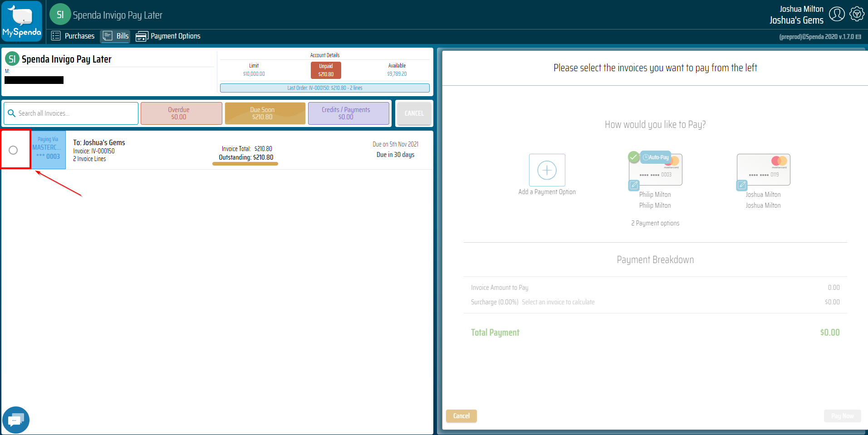
Task: Click the user profile icon
Action: 837,14
